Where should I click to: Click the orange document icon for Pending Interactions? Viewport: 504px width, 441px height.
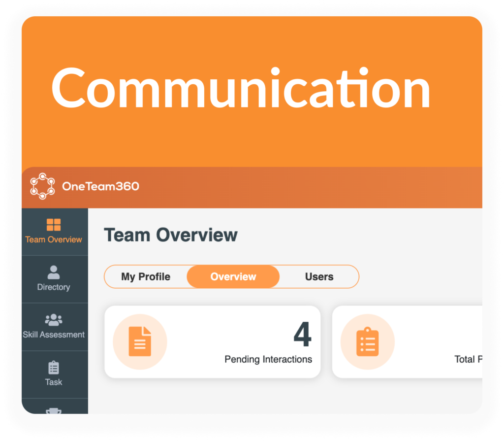pos(140,341)
